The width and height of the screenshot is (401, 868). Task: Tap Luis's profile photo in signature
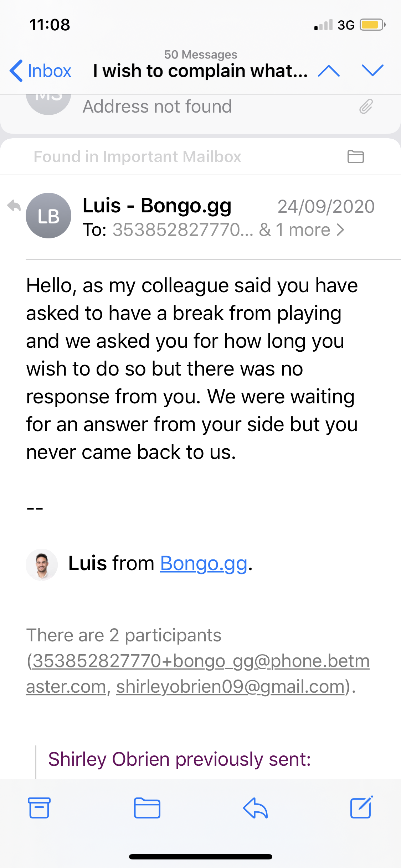coord(42,564)
